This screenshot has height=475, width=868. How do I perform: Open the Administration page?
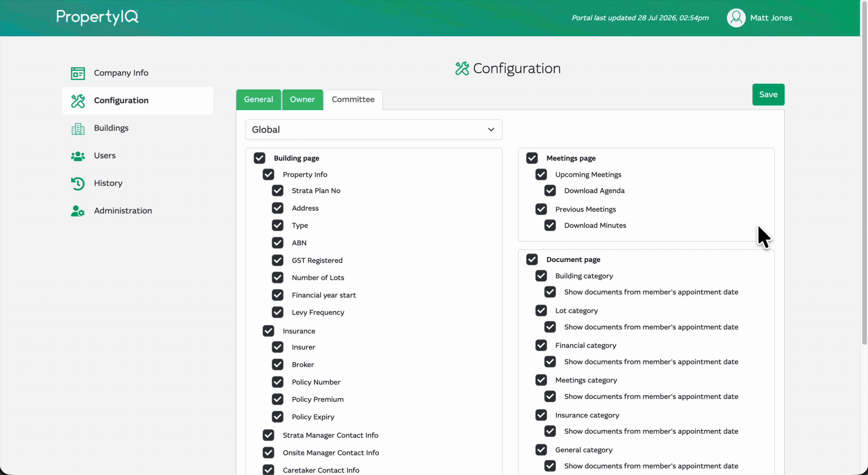click(x=137, y=211)
